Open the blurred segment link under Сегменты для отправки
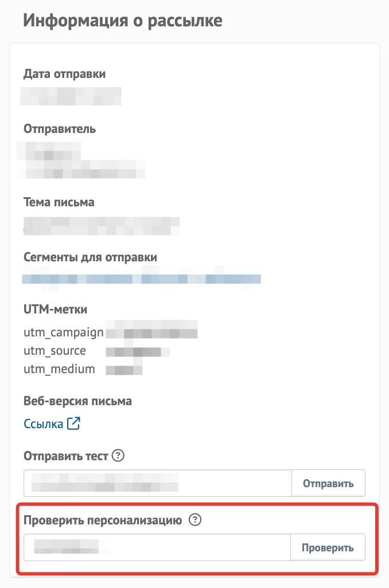Screen dimensions: 389x588 coord(142,279)
